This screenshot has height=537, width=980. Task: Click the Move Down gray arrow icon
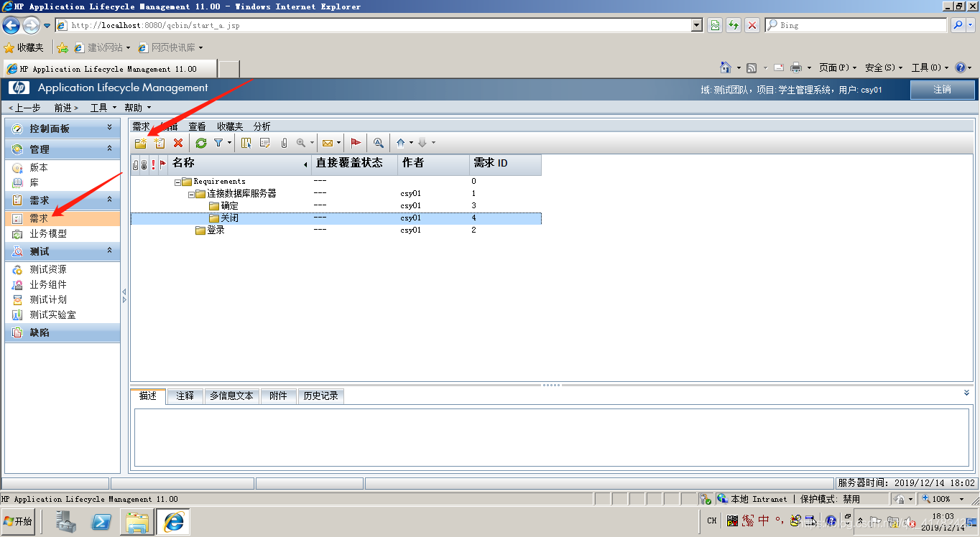422,143
